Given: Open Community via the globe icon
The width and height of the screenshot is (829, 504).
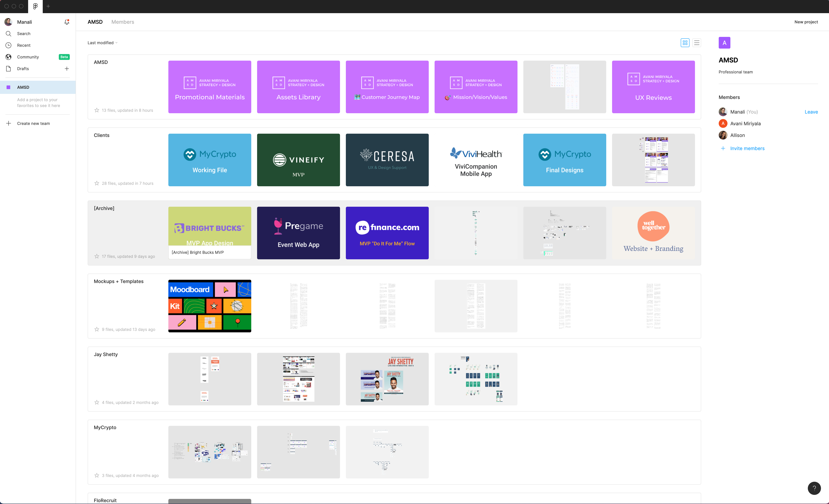Looking at the screenshot, I should point(9,57).
